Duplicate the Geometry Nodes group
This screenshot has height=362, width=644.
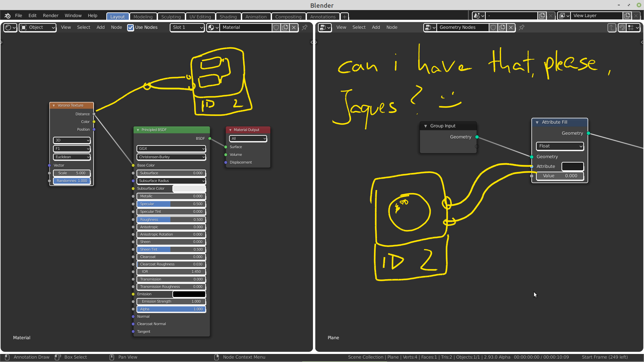pos(502,27)
